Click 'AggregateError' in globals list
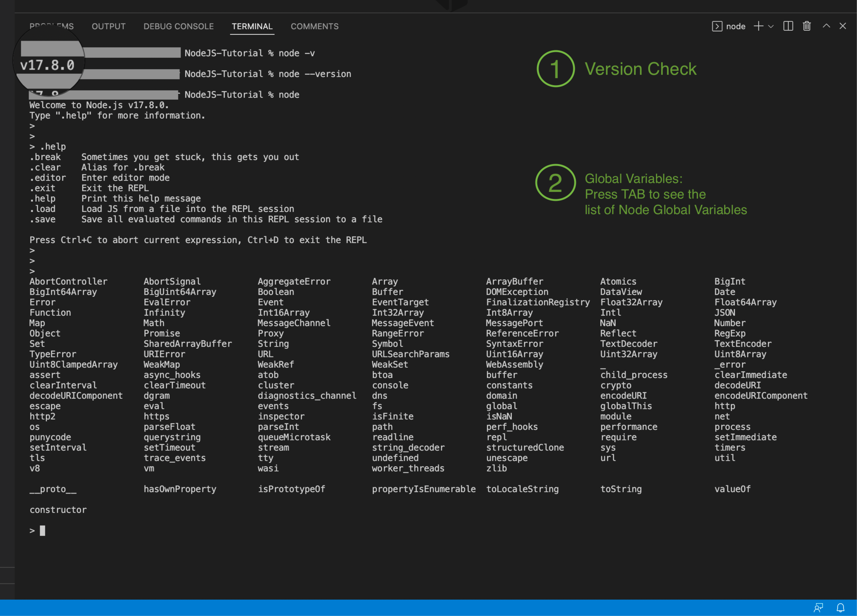857x616 pixels. (294, 282)
